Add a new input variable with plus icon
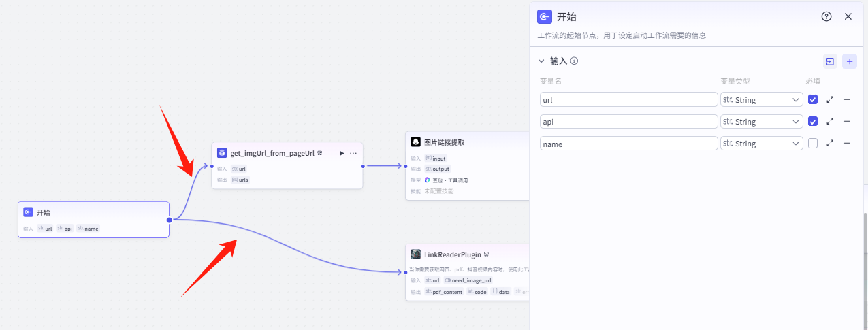 (849, 61)
